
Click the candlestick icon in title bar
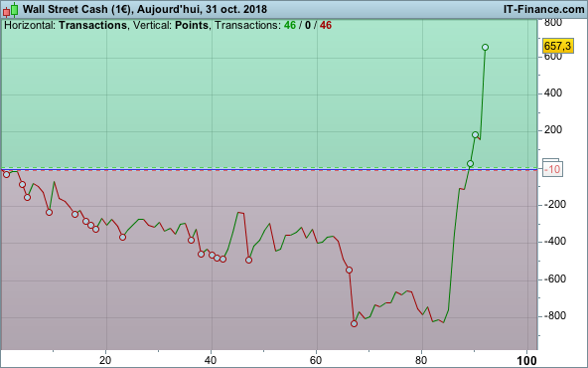[x=10, y=10]
